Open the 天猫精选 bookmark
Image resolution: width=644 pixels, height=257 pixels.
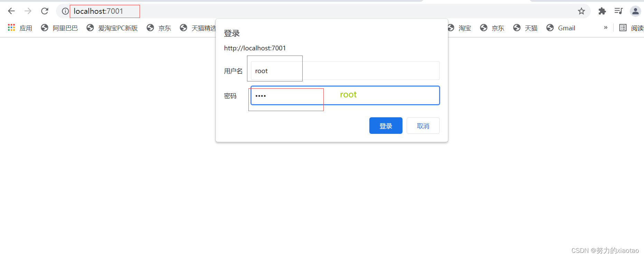[x=198, y=28]
